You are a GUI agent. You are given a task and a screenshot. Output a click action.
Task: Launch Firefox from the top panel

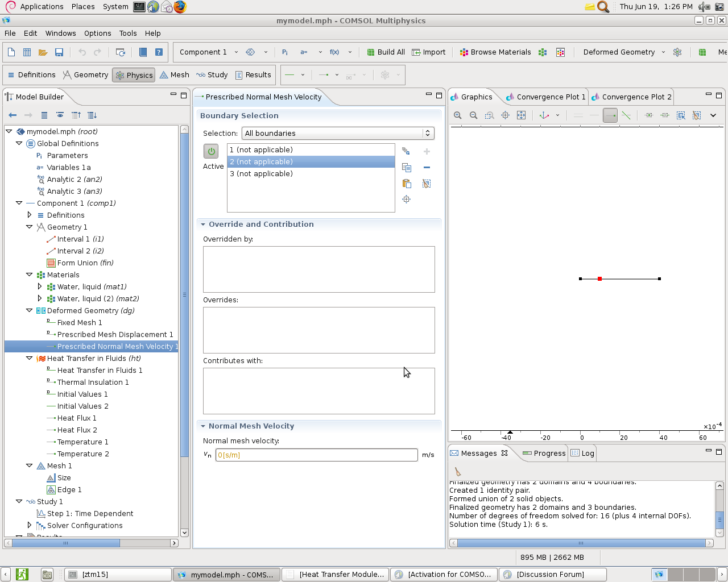tap(180, 7)
